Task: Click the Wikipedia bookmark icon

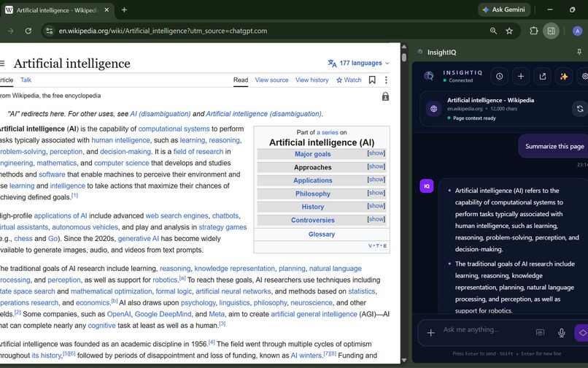Action: 372,80
